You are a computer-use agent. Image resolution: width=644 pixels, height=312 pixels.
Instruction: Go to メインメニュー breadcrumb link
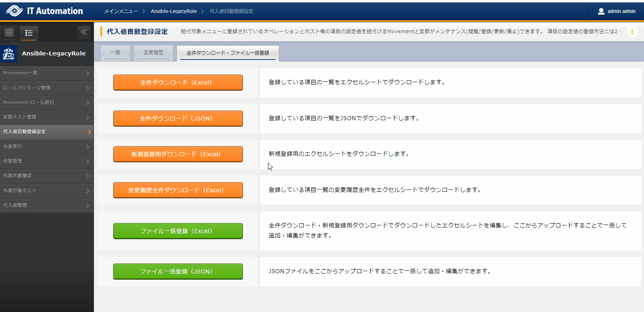(121, 11)
